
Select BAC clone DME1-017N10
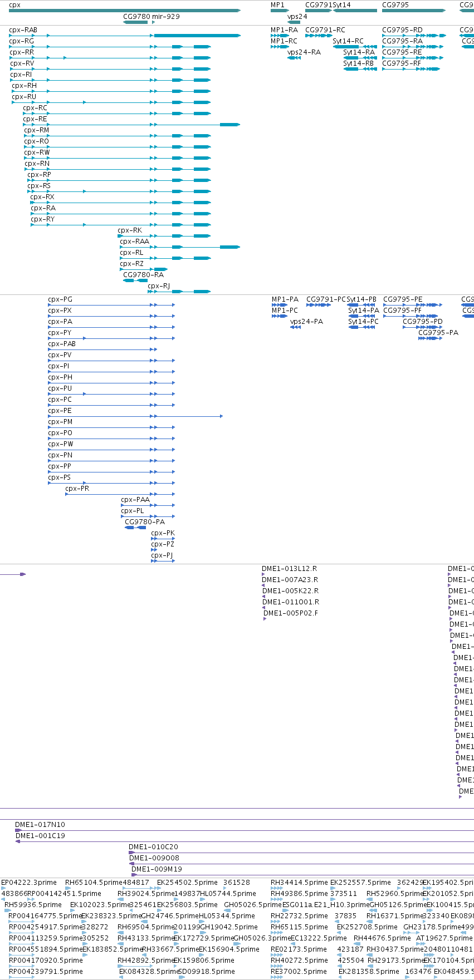40,825
